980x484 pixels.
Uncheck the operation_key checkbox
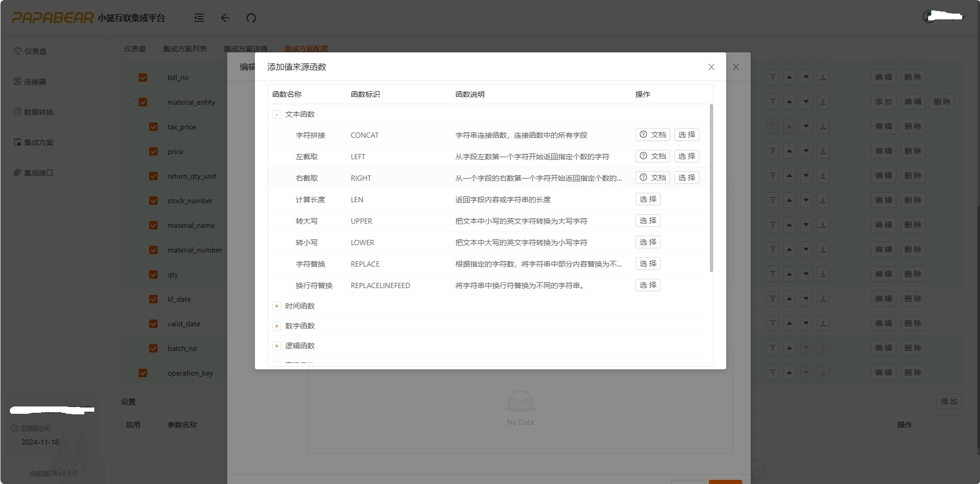tap(143, 373)
